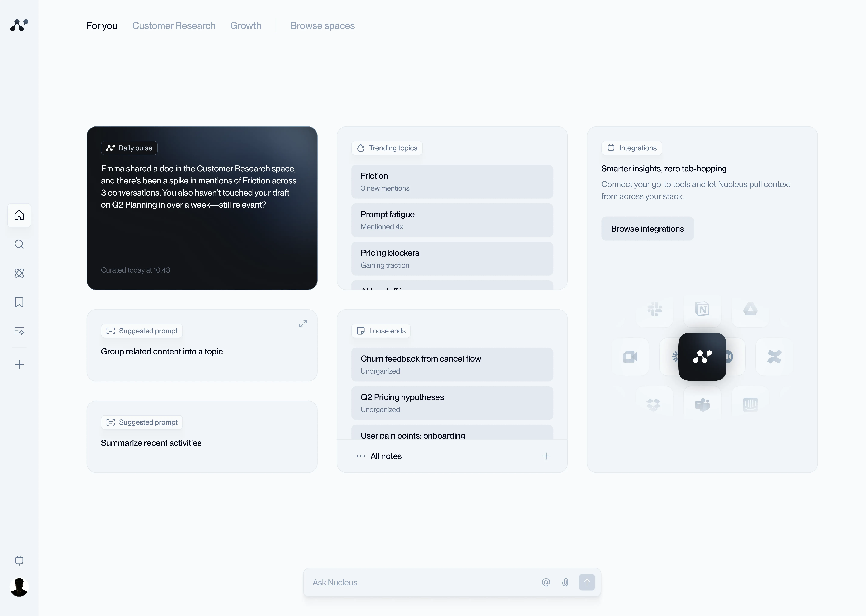This screenshot has height=616, width=866.
Task: Switch to the For you tab
Action: tap(102, 26)
